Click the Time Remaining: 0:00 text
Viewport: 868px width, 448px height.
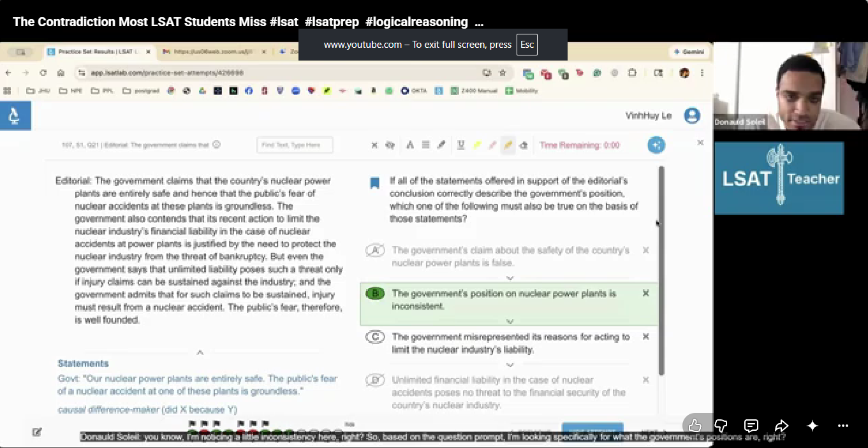(x=579, y=145)
